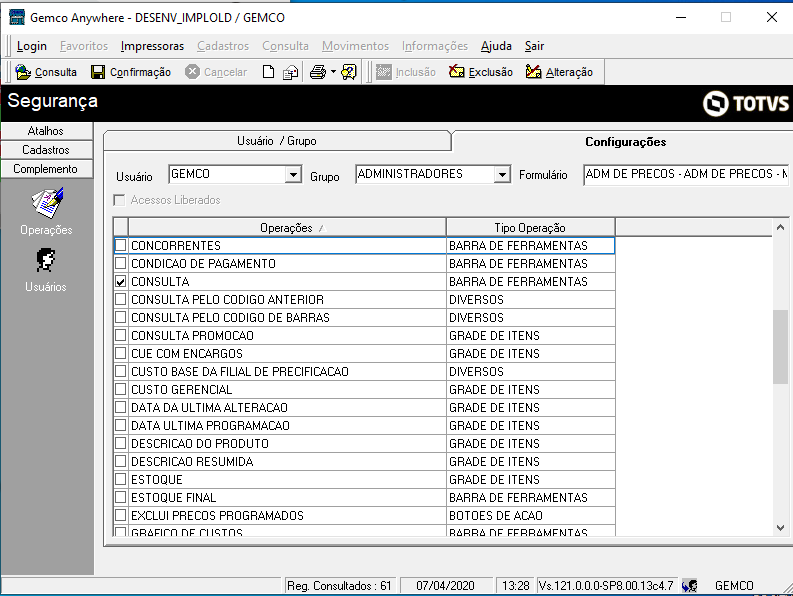Click the Exclusão toolbar icon
This screenshot has width=793, height=596.
point(457,72)
